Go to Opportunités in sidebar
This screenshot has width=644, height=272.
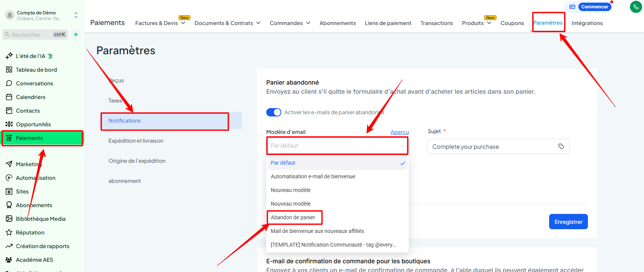pyautogui.click(x=33, y=124)
